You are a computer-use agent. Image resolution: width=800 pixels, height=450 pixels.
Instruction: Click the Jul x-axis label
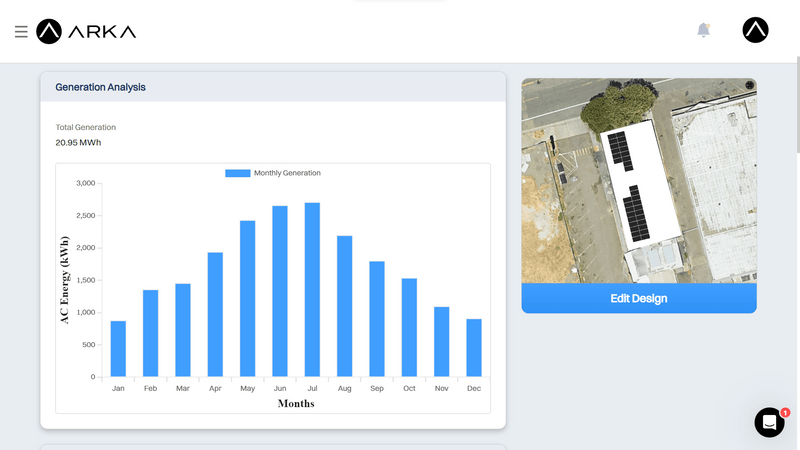(x=312, y=388)
